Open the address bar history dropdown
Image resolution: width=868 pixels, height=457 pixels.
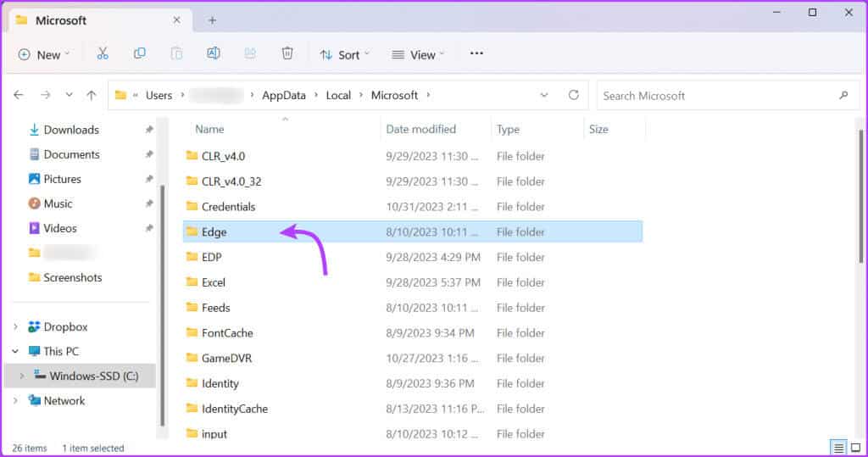[x=544, y=95]
